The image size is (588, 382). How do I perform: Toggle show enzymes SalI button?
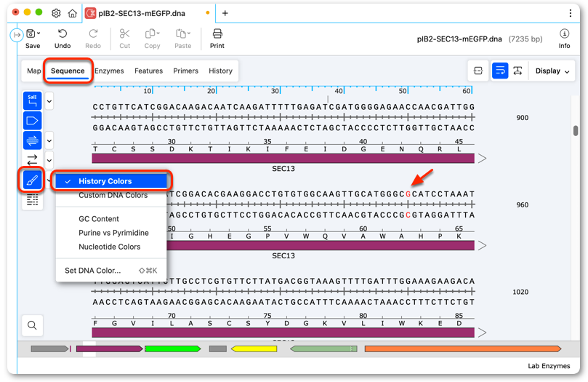(32, 101)
